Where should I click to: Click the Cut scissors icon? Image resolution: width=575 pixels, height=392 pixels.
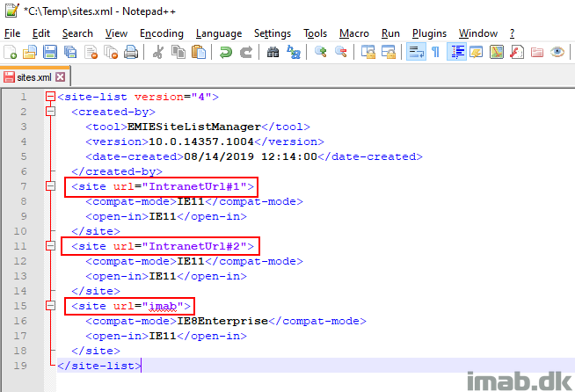(x=158, y=52)
